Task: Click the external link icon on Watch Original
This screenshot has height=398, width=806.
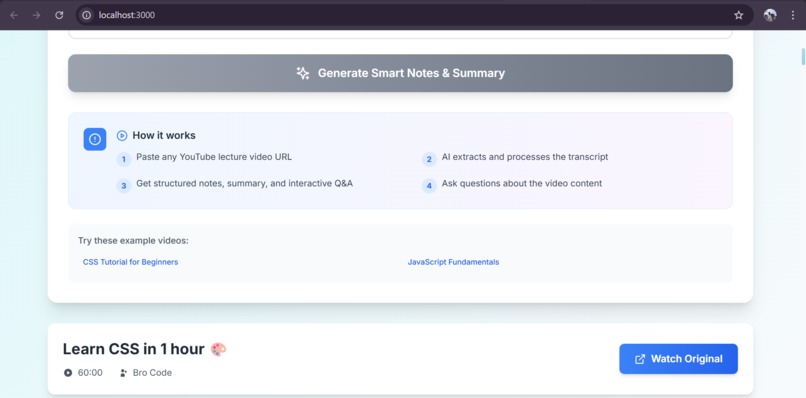Action: click(x=640, y=359)
